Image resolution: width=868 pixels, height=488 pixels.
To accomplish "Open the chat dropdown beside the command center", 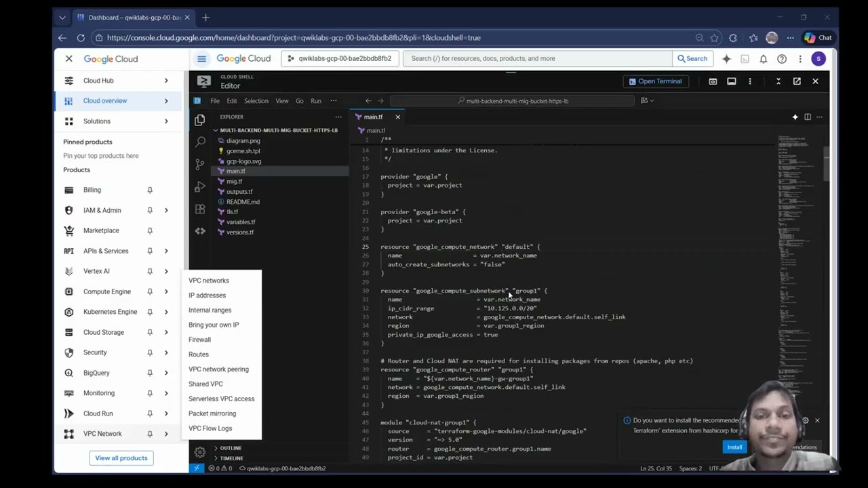I will click(648, 101).
